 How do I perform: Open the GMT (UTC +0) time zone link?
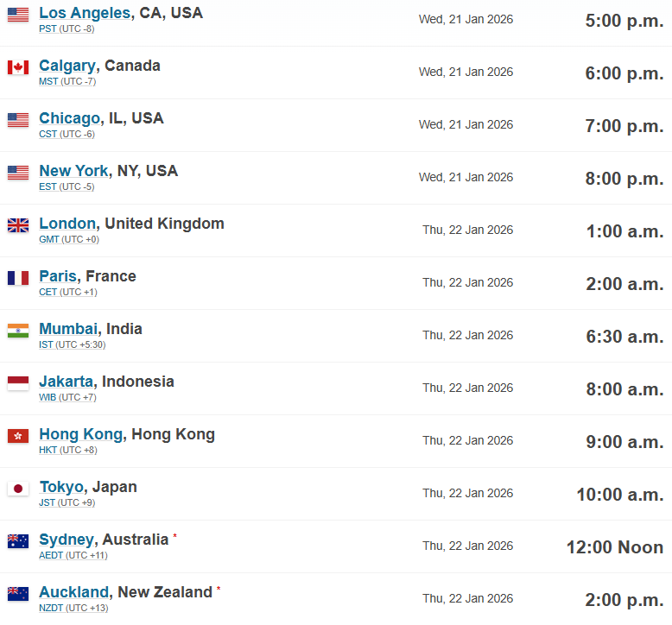coord(69,239)
